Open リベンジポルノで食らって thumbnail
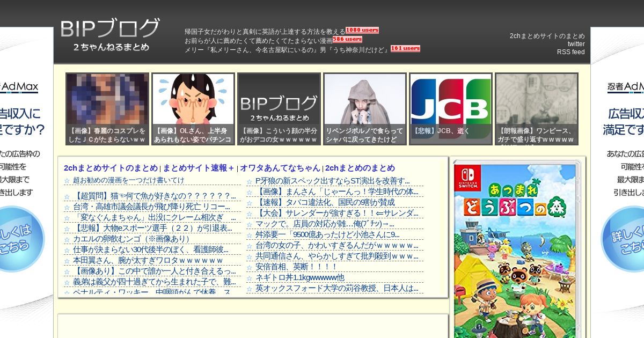 tap(365, 109)
